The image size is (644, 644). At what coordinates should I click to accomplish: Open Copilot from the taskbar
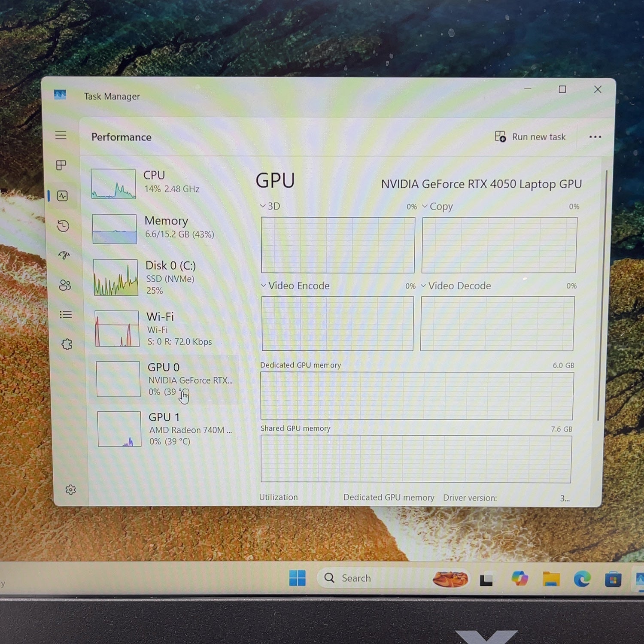click(x=519, y=579)
